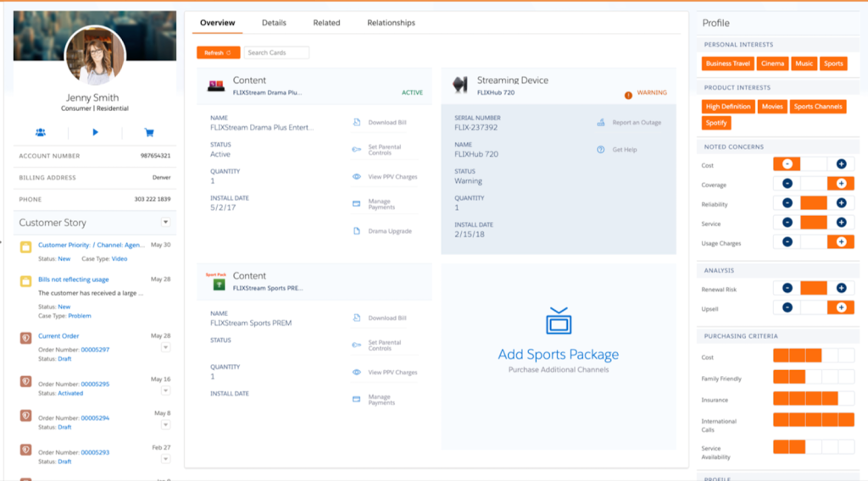This screenshot has height=481, width=868.
Task: Click the shopping cart icon under Jenny Smith
Action: [149, 133]
